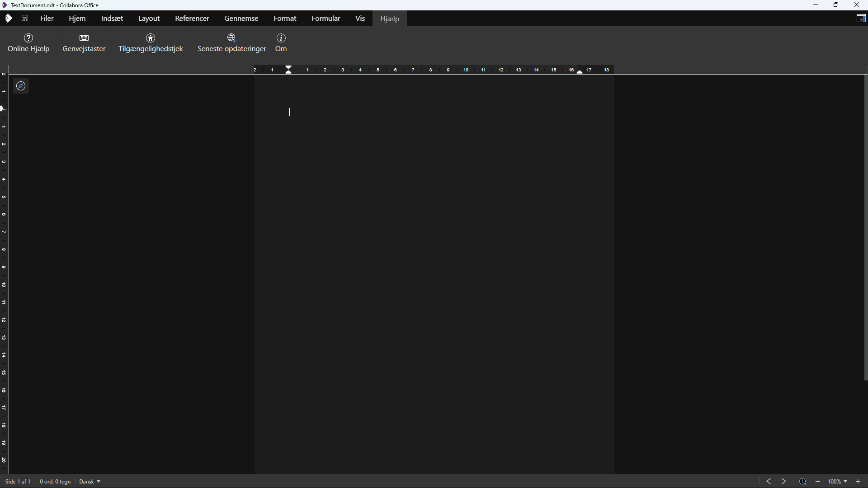Click the navigation compass icon in the margin
Image resolution: width=868 pixels, height=488 pixels.
[x=21, y=85]
